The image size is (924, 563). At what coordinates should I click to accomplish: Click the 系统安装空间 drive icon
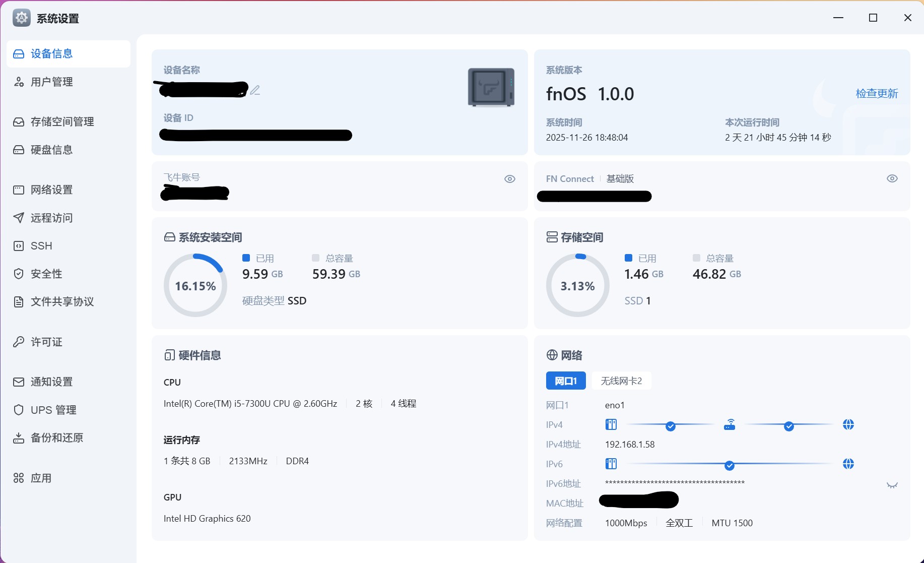point(170,237)
